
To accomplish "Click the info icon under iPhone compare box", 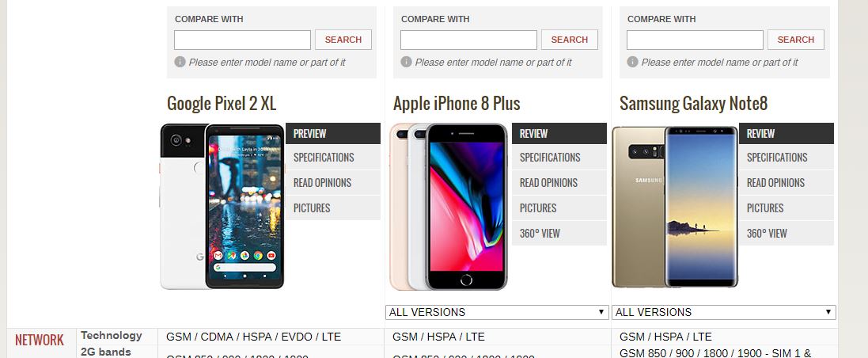I will click(407, 62).
